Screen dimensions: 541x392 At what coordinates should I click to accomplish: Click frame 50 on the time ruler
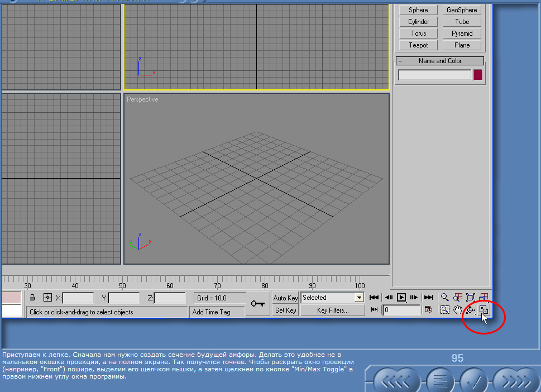click(x=122, y=286)
